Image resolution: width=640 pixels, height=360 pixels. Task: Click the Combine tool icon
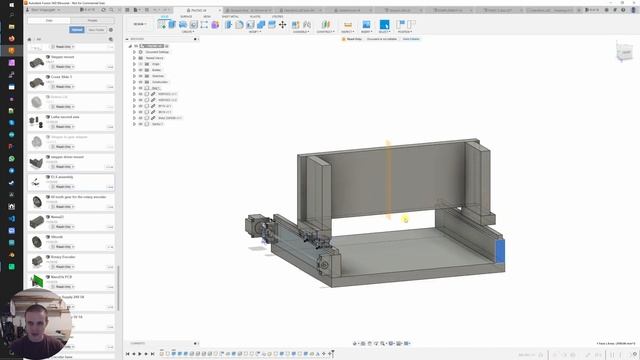pos(261,25)
